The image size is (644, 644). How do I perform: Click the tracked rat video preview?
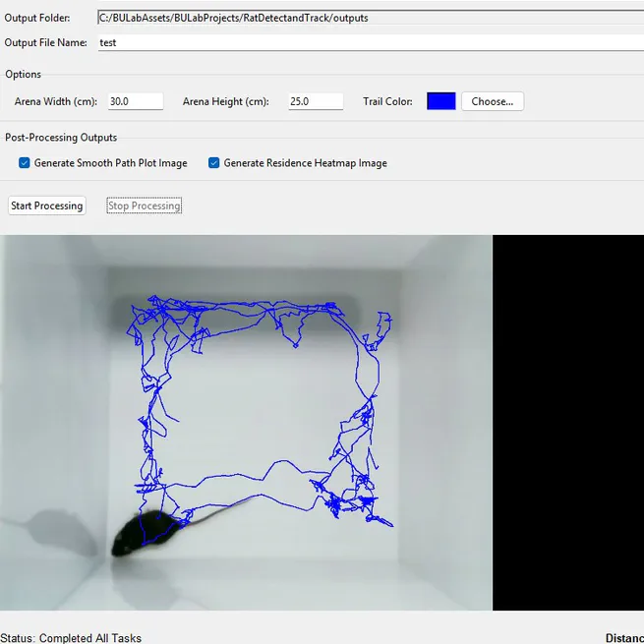click(246, 423)
